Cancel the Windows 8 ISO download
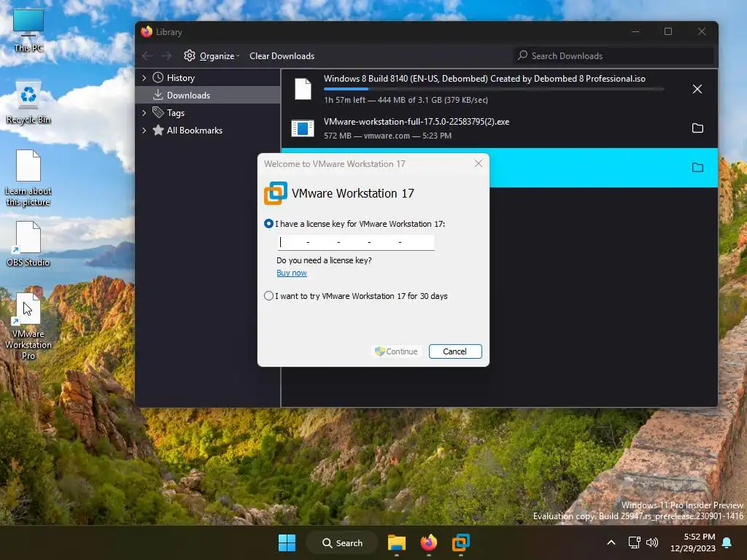Image resolution: width=747 pixels, height=560 pixels. (x=697, y=89)
